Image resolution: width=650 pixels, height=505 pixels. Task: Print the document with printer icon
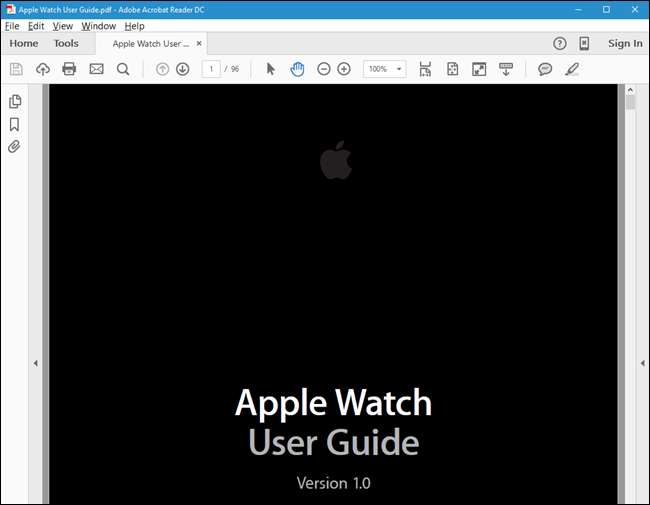pyautogui.click(x=69, y=69)
